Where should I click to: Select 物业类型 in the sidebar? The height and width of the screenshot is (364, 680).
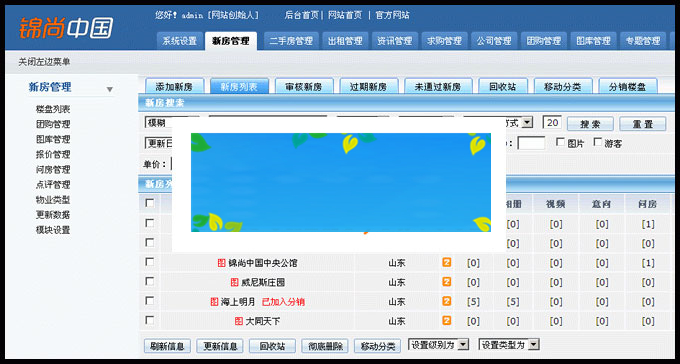click(53, 200)
